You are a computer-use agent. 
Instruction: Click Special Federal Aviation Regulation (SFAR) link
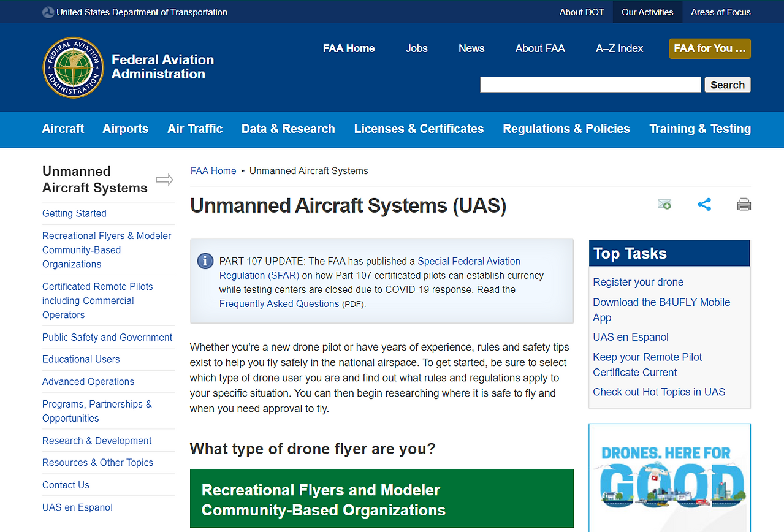[x=370, y=268]
